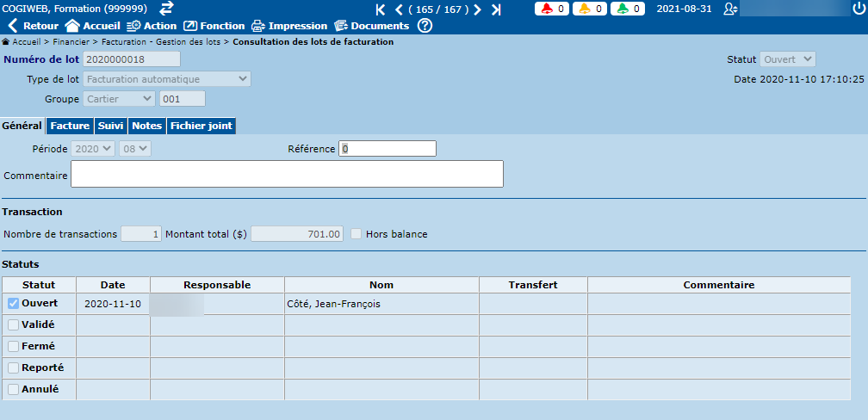Click into the Commentaire text field
Screen dimensions: 868x420
click(x=287, y=174)
